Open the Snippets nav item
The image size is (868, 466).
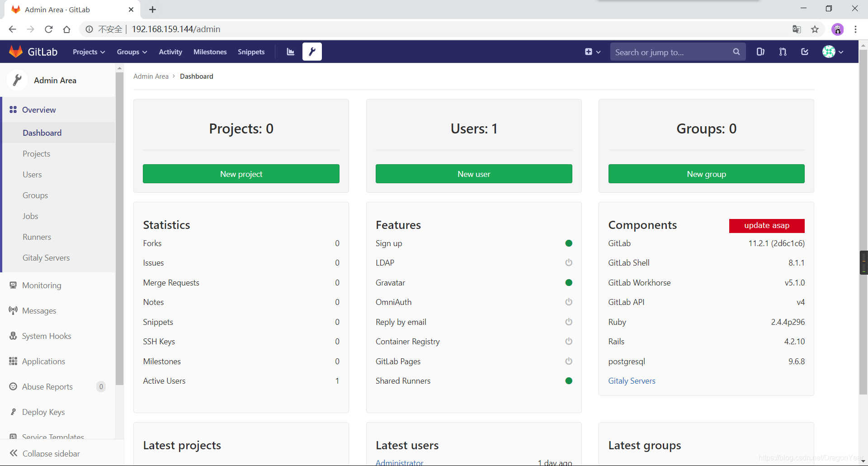(251, 52)
